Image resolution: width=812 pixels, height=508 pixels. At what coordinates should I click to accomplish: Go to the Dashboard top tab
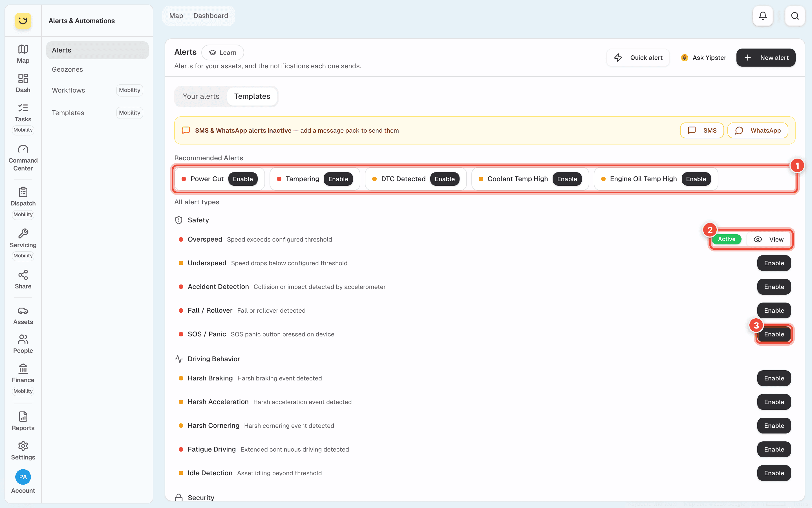tap(211, 16)
